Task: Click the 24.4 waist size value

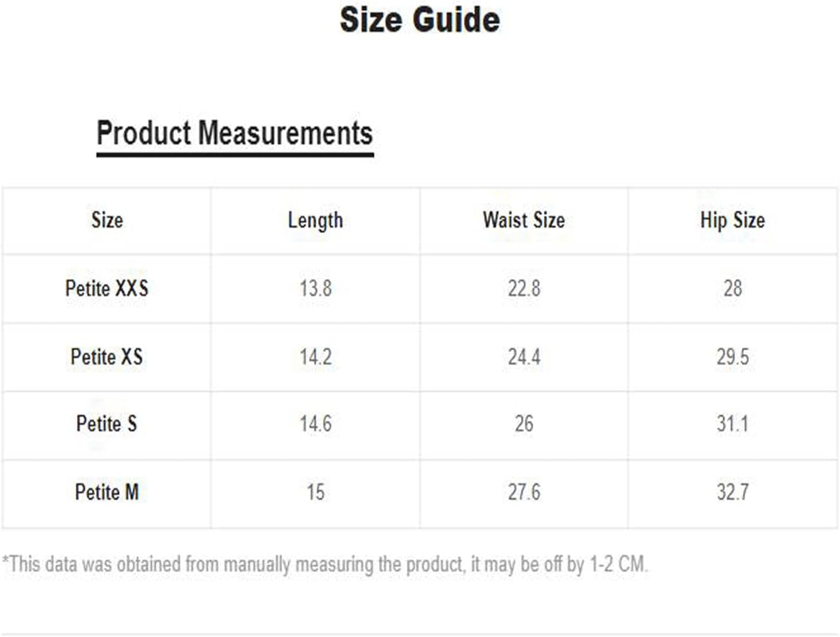Action: (x=524, y=356)
